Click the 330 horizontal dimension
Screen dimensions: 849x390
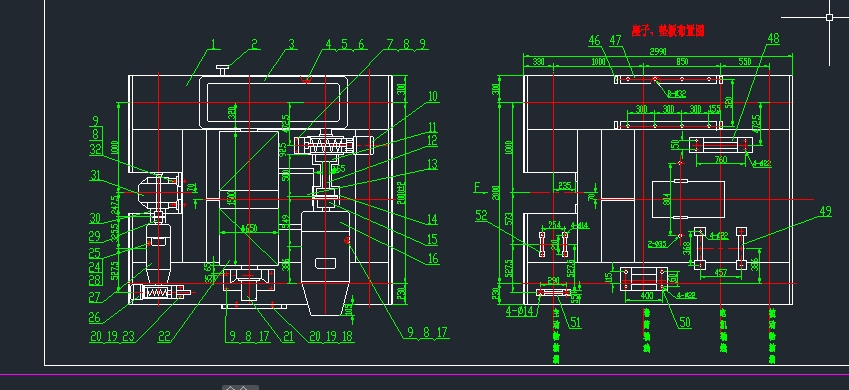[x=538, y=62]
